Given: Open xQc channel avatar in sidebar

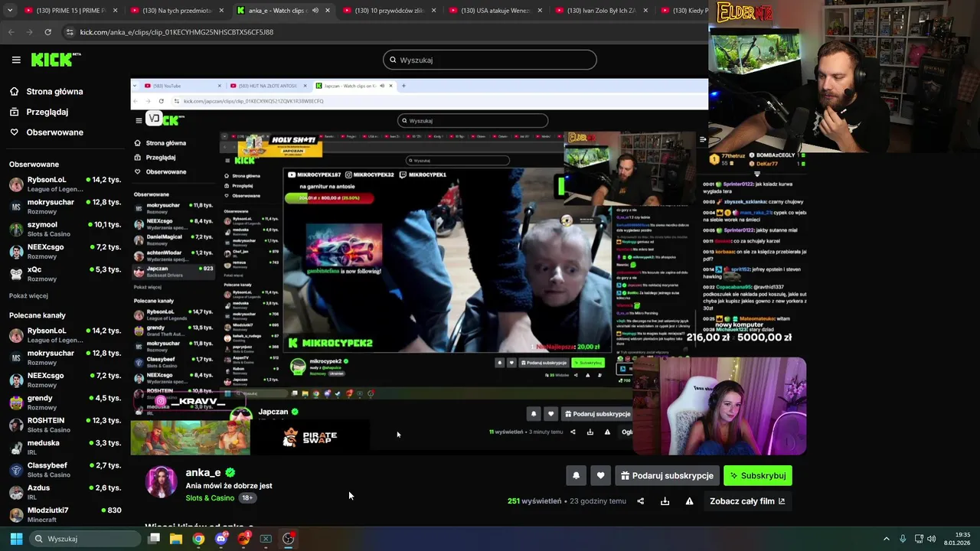Looking at the screenshot, I should point(16,274).
